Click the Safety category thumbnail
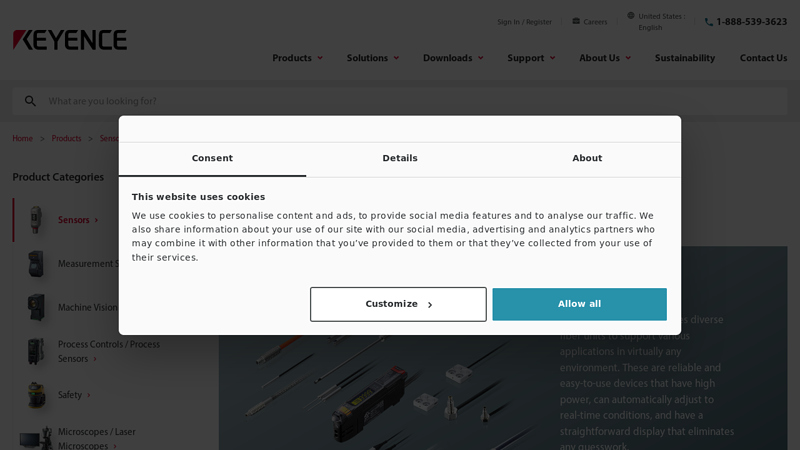 coord(36,395)
